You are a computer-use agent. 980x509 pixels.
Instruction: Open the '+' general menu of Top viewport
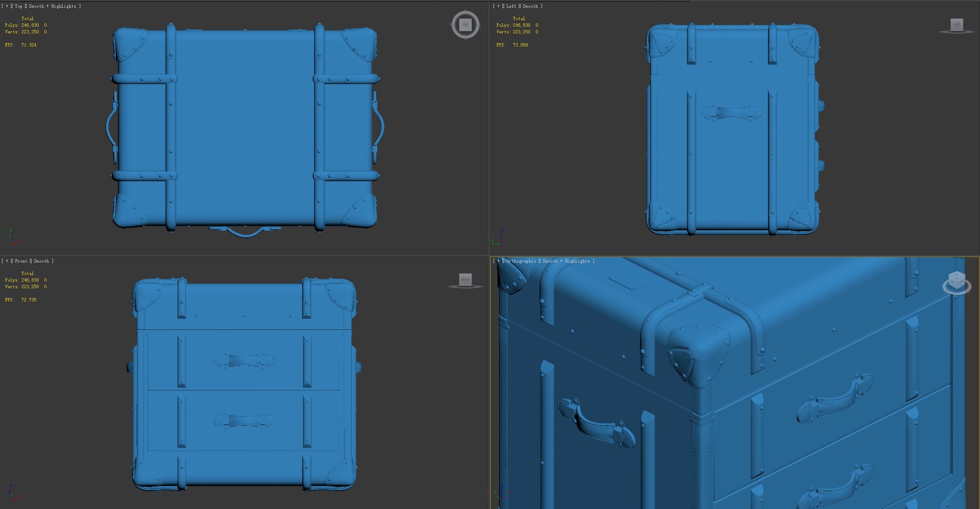point(7,6)
